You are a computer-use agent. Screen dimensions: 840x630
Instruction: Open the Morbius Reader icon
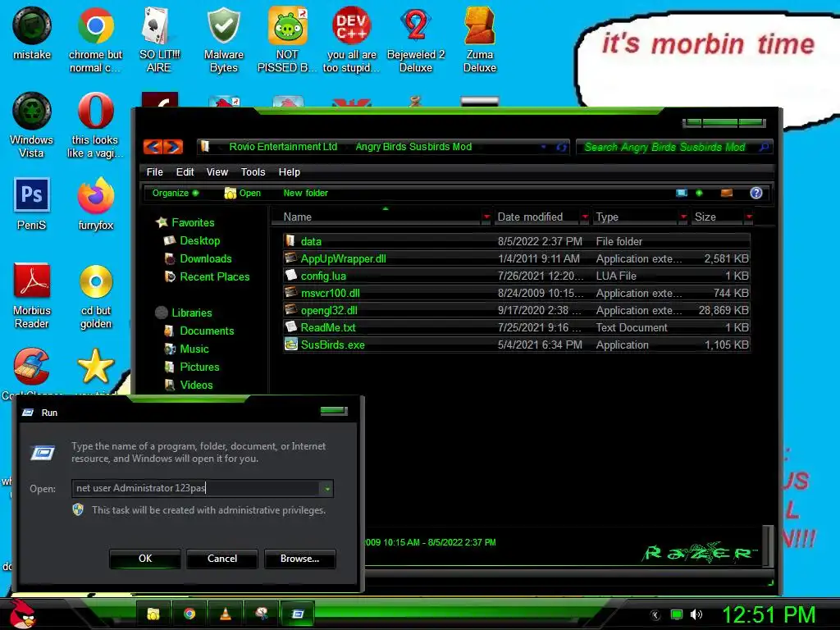(x=32, y=295)
